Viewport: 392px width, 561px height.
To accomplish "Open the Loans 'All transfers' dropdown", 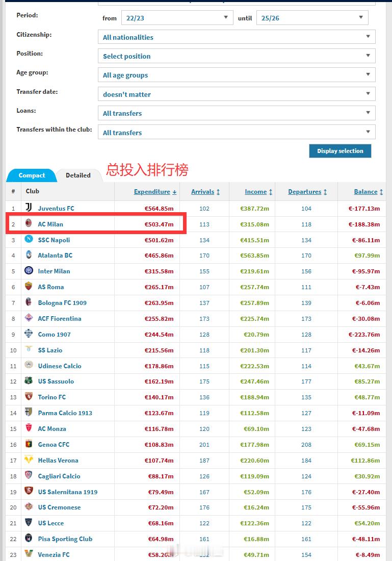I will [237, 113].
